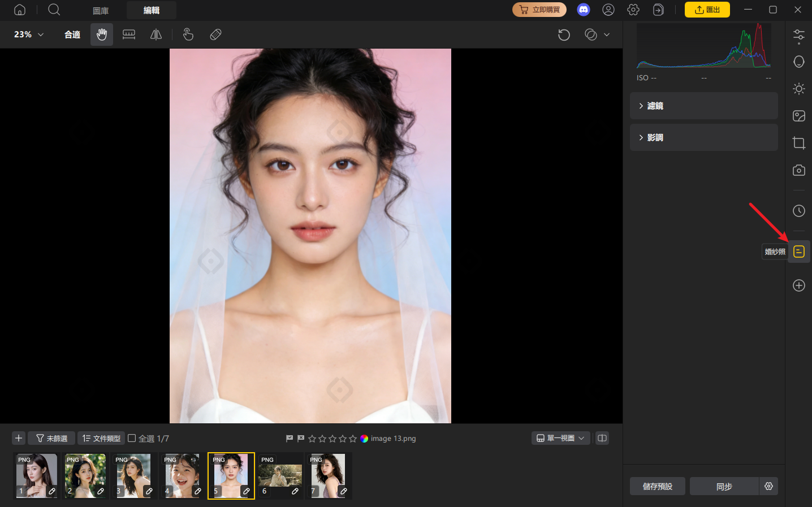This screenshot has width=812, height=507.
Task: Select the hand pan tool
Action: (x=102, y=34)
